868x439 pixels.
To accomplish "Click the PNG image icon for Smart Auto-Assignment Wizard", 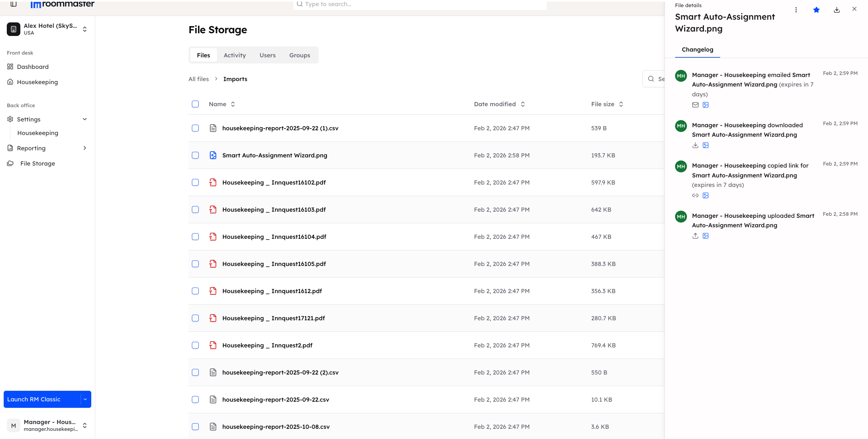I will point(213,155).
